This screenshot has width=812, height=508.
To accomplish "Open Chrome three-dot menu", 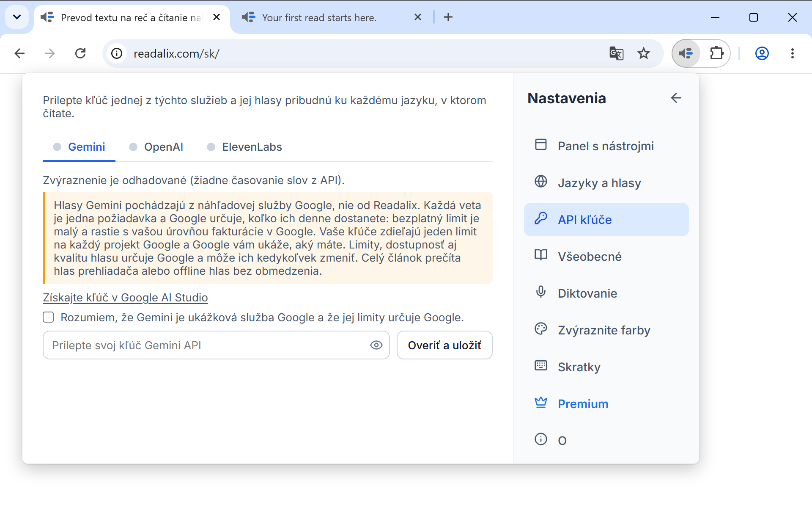I will click(792, 53).
